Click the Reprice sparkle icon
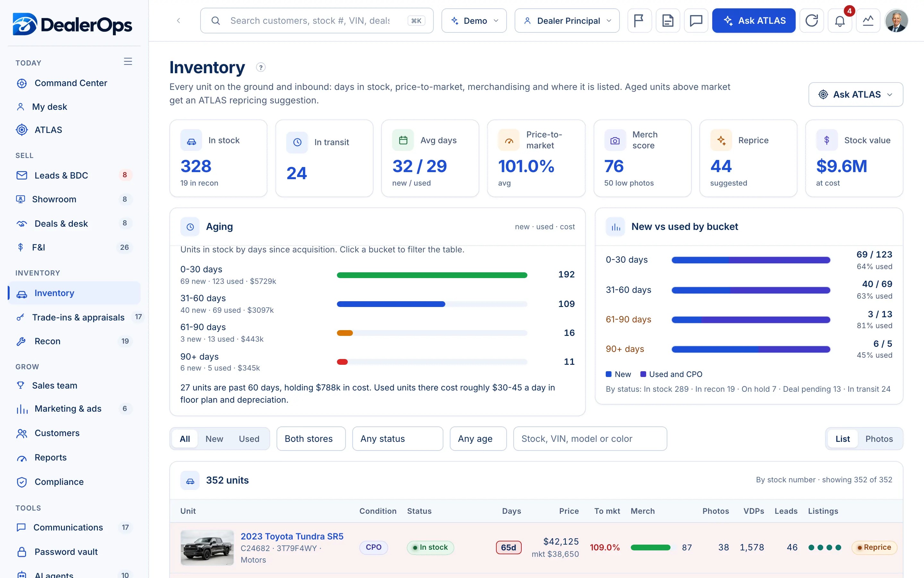The height and width of the screenshot is (578, 924). tap(721, 140)
